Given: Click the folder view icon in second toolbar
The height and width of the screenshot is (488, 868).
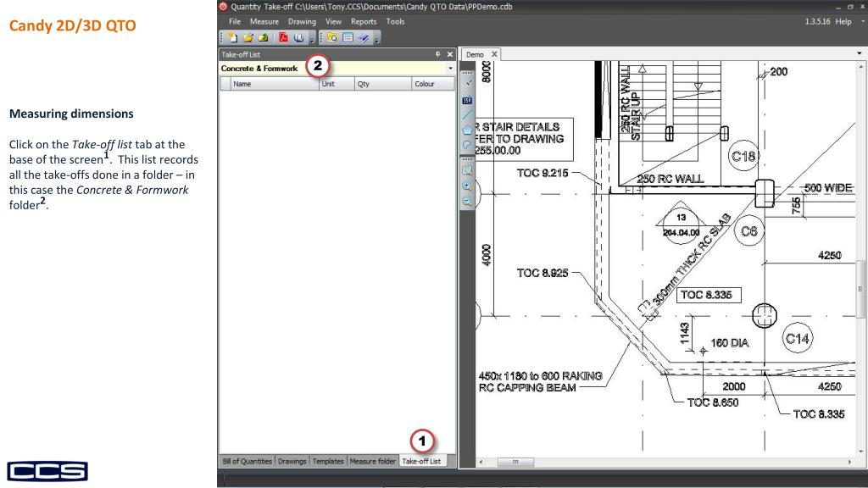Looking at the screenshot, I should [x=332, y=37].
